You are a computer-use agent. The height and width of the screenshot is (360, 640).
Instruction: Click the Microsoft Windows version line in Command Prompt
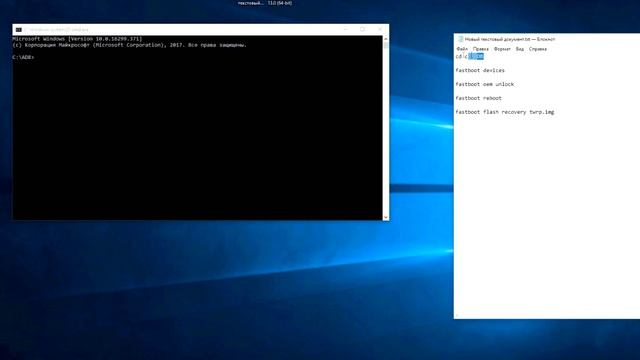pyautogui.click(x=77, y=39)
